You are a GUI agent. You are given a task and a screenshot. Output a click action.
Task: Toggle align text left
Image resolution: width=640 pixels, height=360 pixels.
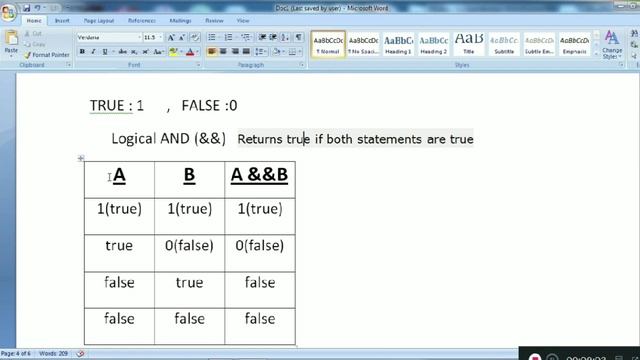(x=212, y=52)
